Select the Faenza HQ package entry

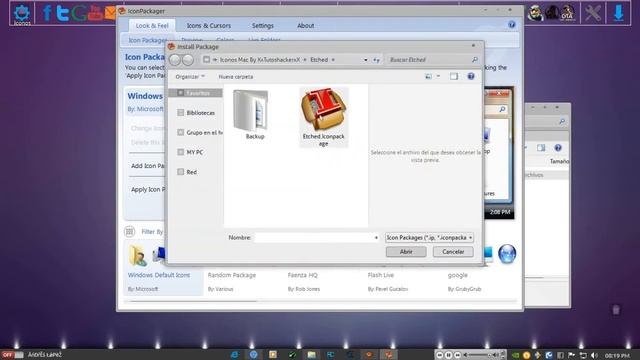click(304, 281)
